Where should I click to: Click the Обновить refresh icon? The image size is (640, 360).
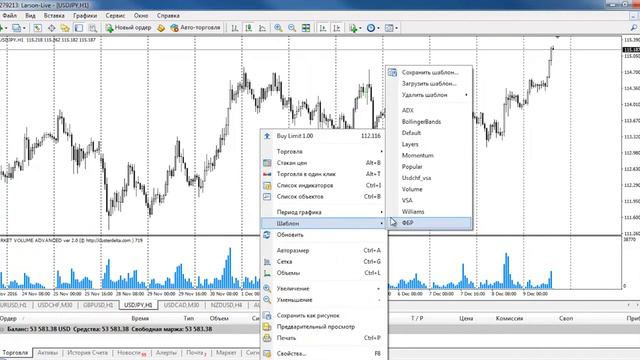click(x=267, y=235)
